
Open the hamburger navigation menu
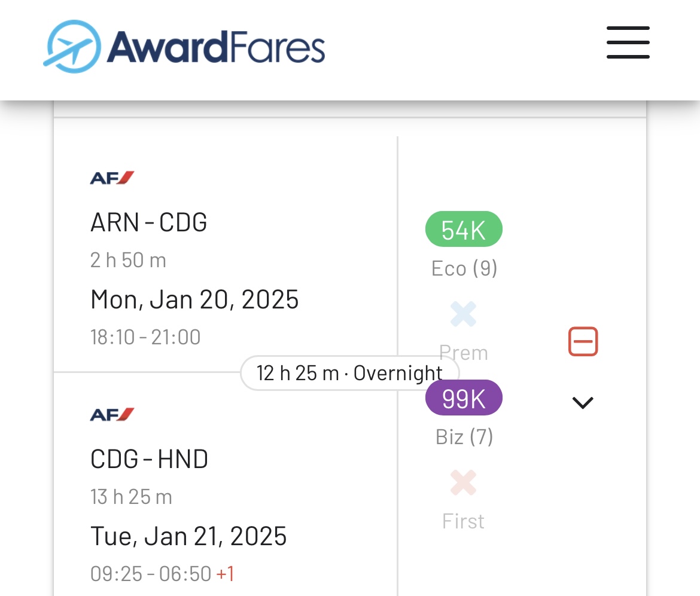pyautogui.click(x=628, y=42)
